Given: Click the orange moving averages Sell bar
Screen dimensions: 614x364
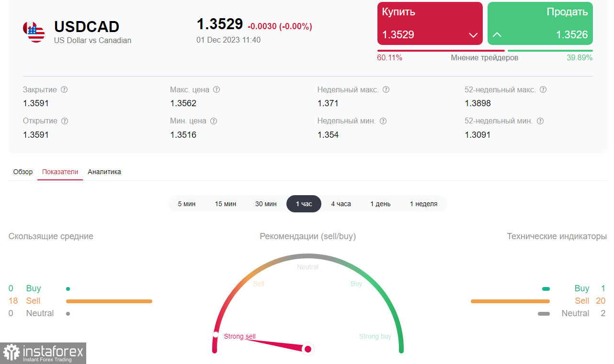Looking at the screenshot, I should (109, 301).
